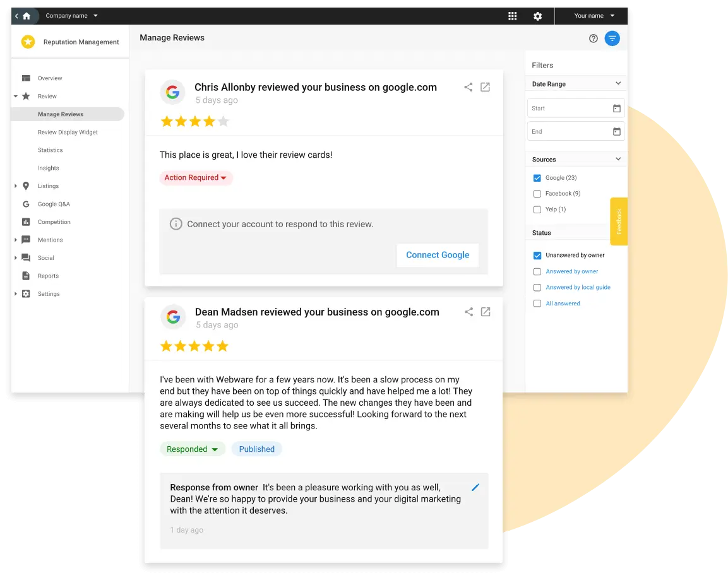The height and width of the screenshot is (578, 728).
Task: Click the Start date input field
Action: (x=568, y=108)
